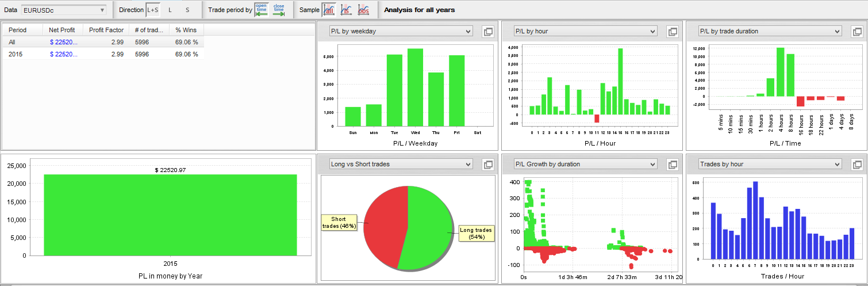Click the Fri bar in weekday chart
This screenshot has width=868, height=286.
point(457,90)
